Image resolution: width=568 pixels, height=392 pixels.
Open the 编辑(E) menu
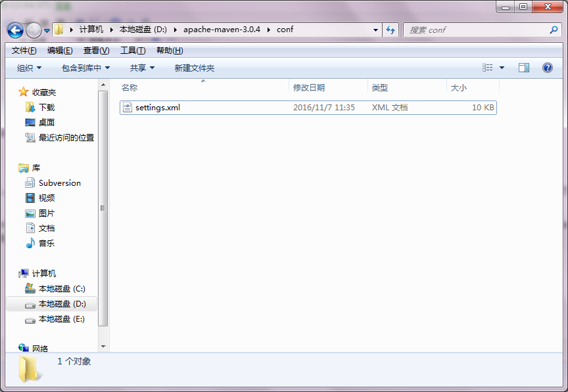tap(60, 51)
